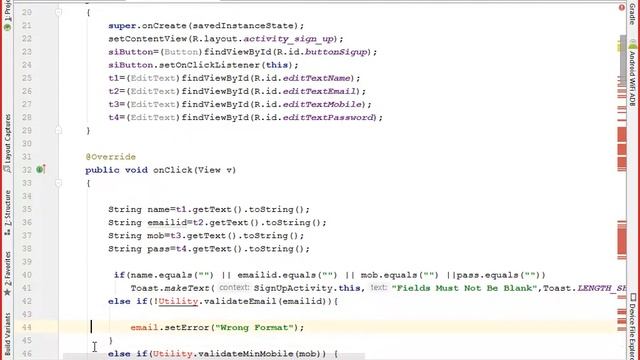This screenshot has height=360, width=640.
Task: Collapse the code block at line 20
Action: 58,12
